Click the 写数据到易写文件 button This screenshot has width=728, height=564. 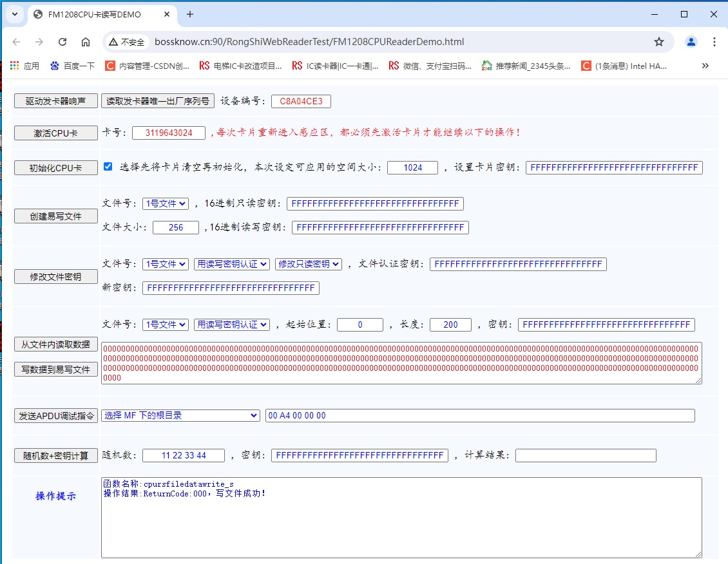click(x=56, y=370)
